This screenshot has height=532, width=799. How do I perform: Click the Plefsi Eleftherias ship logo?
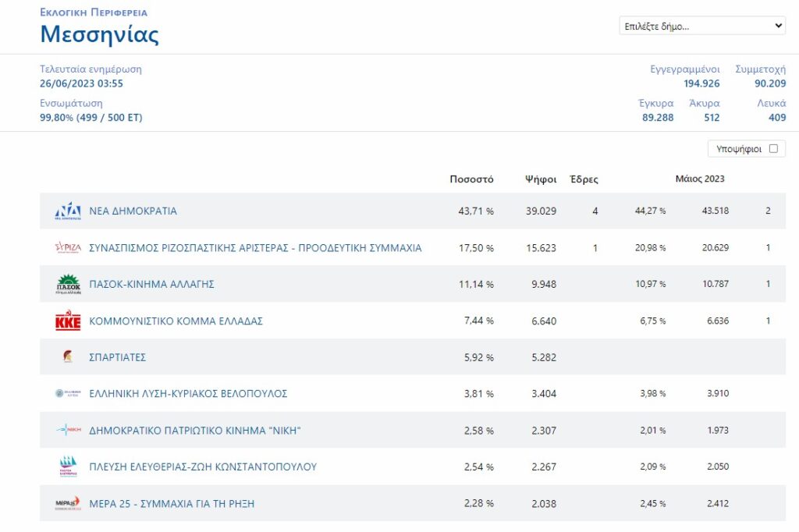click(x=68, y=466)
